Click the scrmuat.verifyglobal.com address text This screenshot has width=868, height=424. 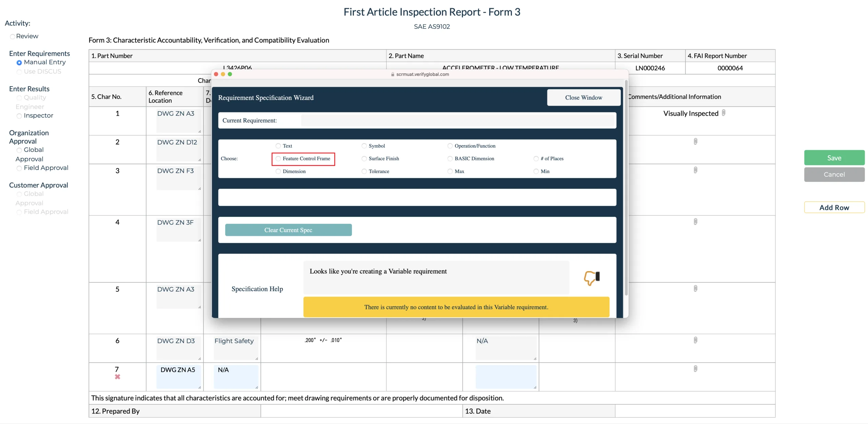click(422, 74)
